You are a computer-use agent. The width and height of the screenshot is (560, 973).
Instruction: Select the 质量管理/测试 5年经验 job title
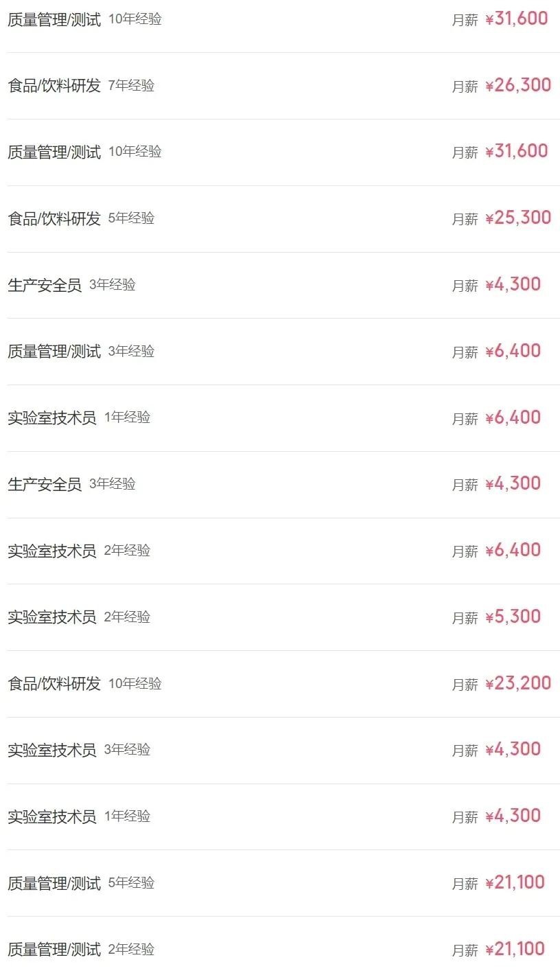pyautogui.click(x=54, y=883)
